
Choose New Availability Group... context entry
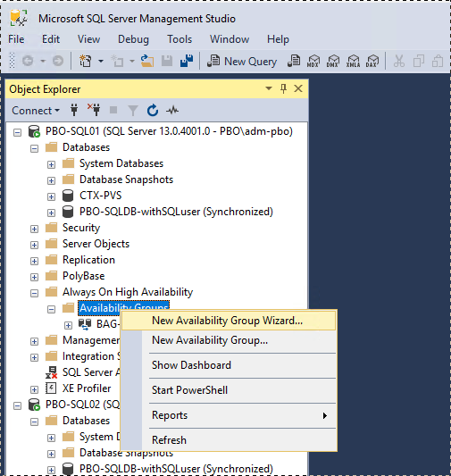click(x=229, y=340)
